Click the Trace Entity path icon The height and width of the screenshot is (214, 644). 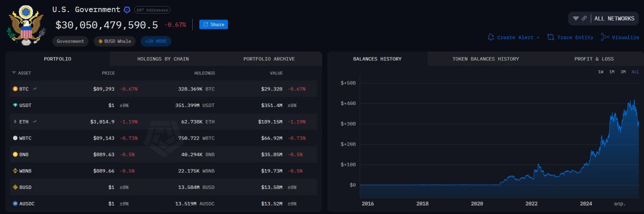(x=551, y=37)
